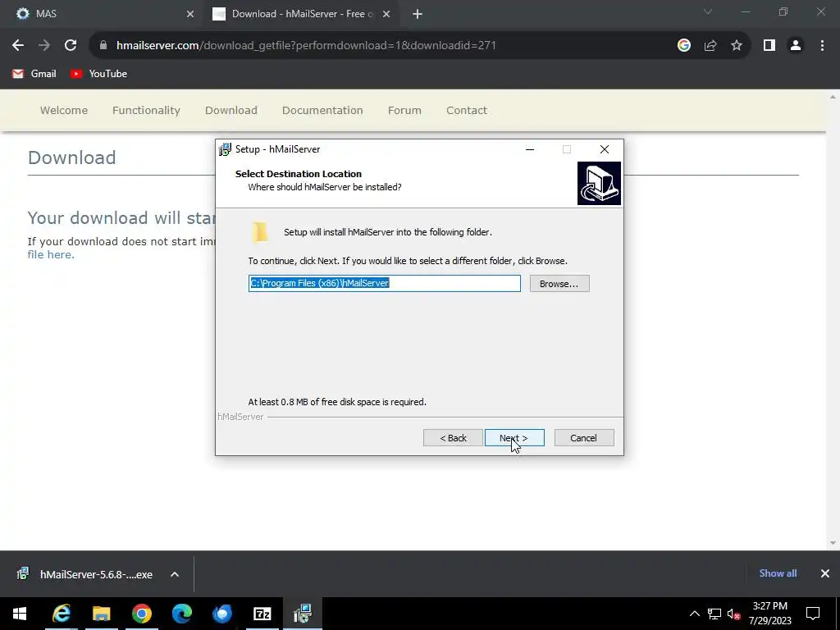
Task: Click the destination folder path field
Action: click(384, 283)
